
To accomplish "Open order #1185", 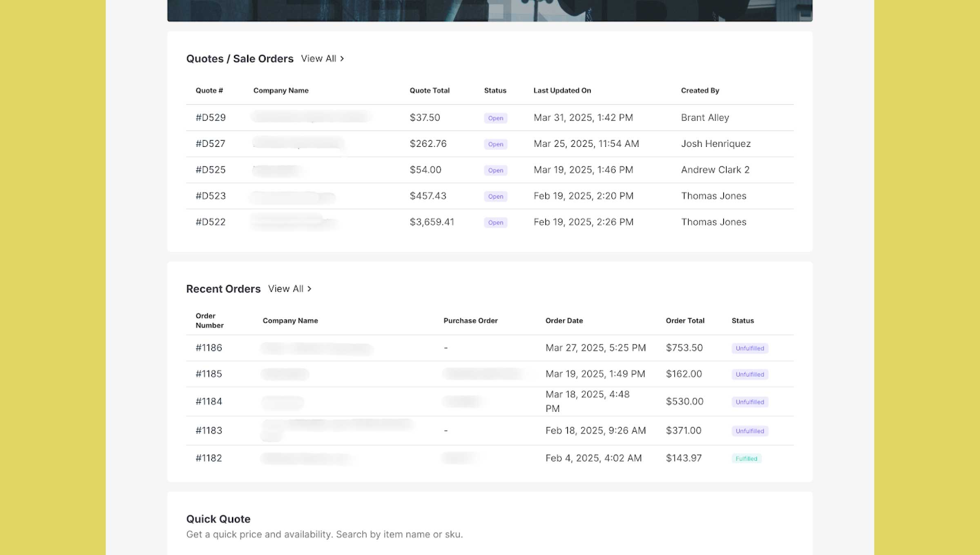I will coord(209,374).
